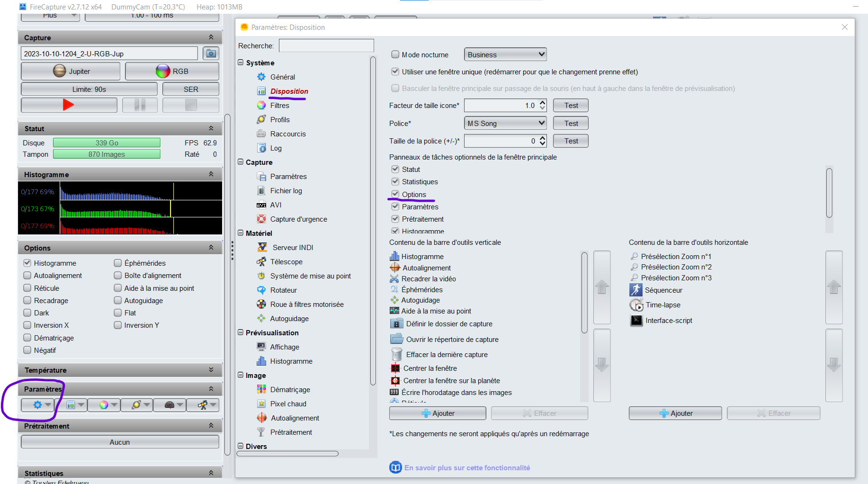Collapse the Prévisualisation tree section

(x=241, y=332)
